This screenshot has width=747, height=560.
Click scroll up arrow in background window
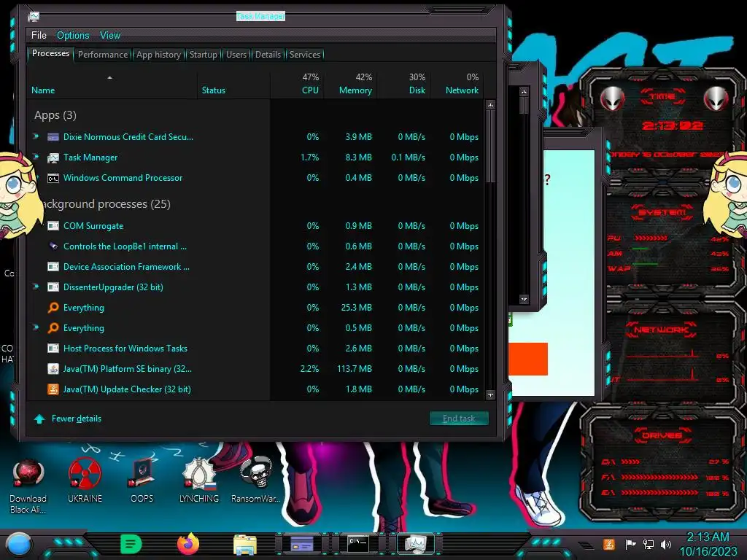(524, 91)
